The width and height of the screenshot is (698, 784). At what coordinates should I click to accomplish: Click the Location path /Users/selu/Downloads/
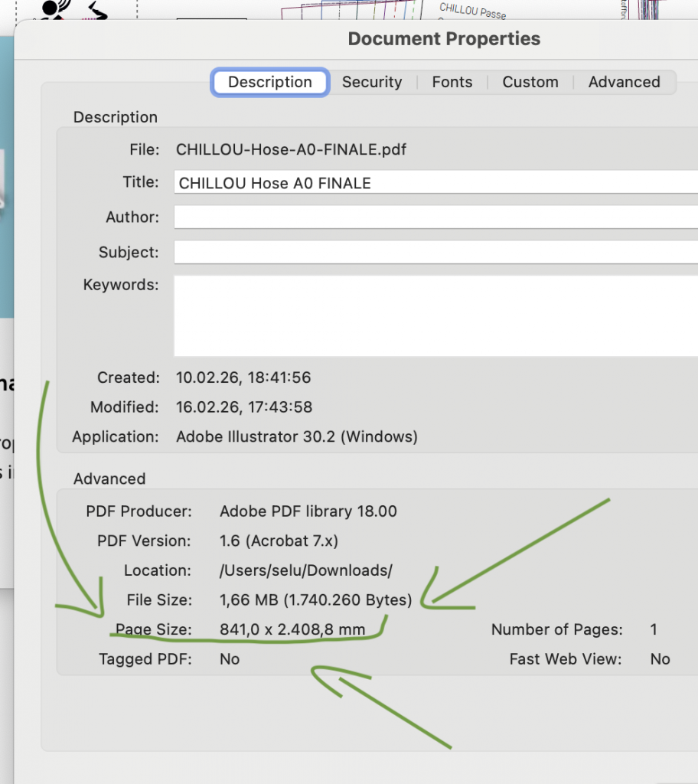coord(306,570)
